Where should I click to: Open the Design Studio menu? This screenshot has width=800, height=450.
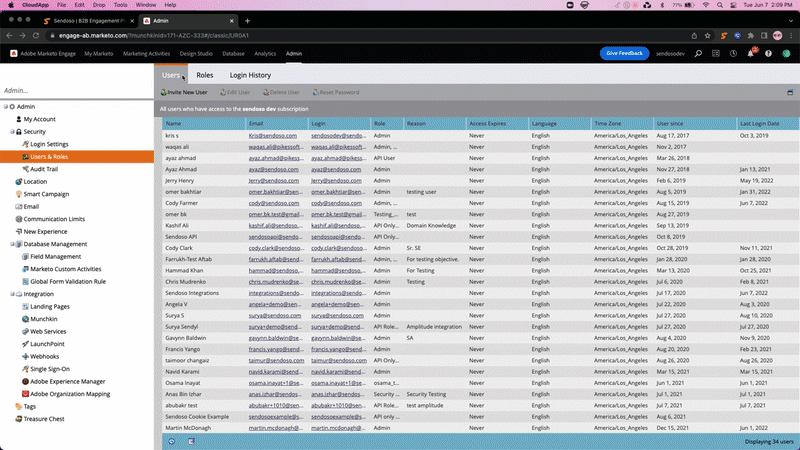pos(196,54)
